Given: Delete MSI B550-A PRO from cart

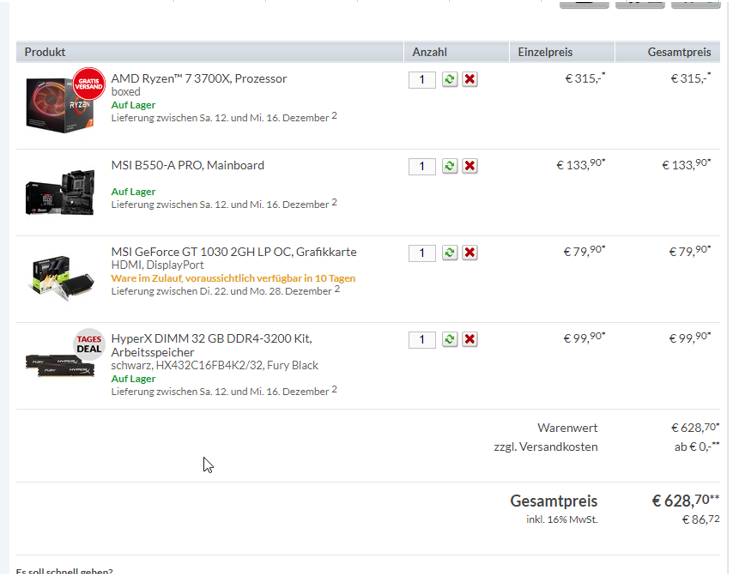Looking at the screenshot, I should (x=470, y=166).
